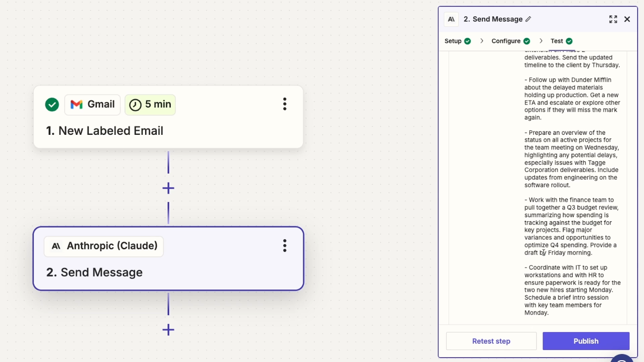
Task: Click the 5 min polling interval badge
Action: tap(150, 105)
